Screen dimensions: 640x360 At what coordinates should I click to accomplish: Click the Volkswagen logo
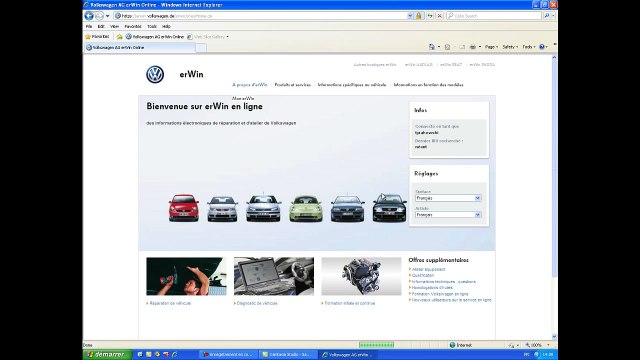[155, 75]
